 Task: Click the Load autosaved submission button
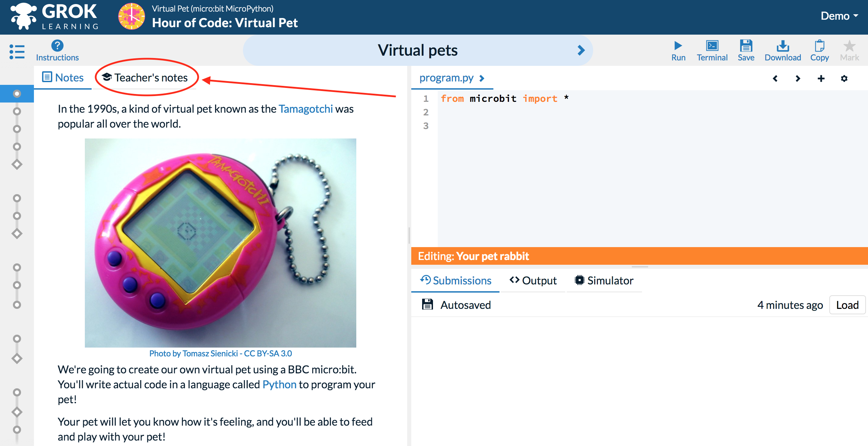[847, 304]
